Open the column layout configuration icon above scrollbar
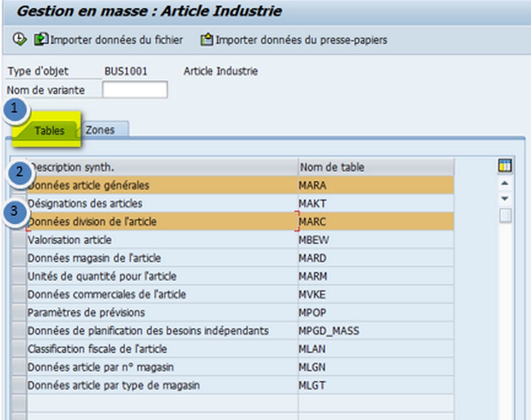The width and height of the screenshot is (531, 420). click(505, 164)
